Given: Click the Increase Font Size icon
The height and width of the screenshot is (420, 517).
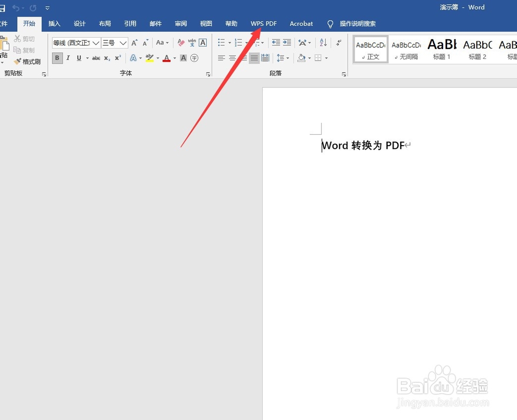Looking at the screenshot, I should 135,41.
